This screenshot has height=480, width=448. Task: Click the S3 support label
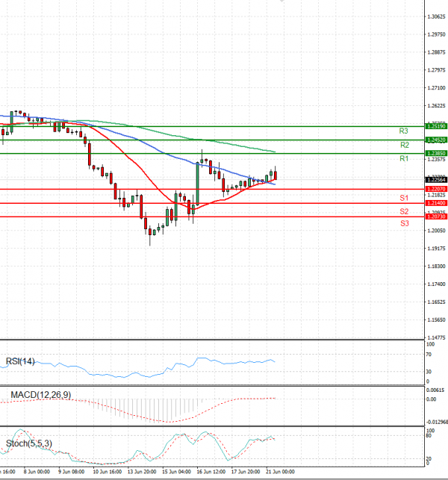pyautogui.click(x=405, y=223)
